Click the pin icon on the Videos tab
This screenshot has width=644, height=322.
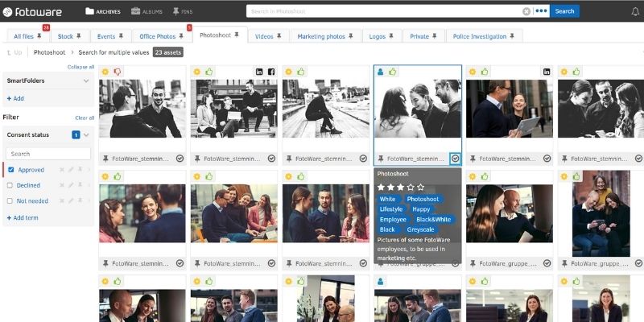279,36
